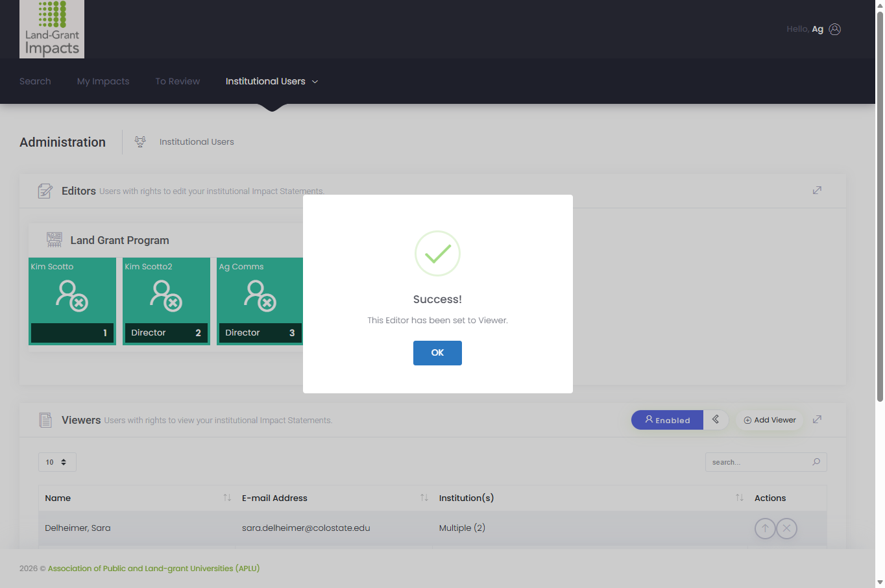Click the Land-Grant Impacts logo
885x588 pixels.
[x=52, y=29]
